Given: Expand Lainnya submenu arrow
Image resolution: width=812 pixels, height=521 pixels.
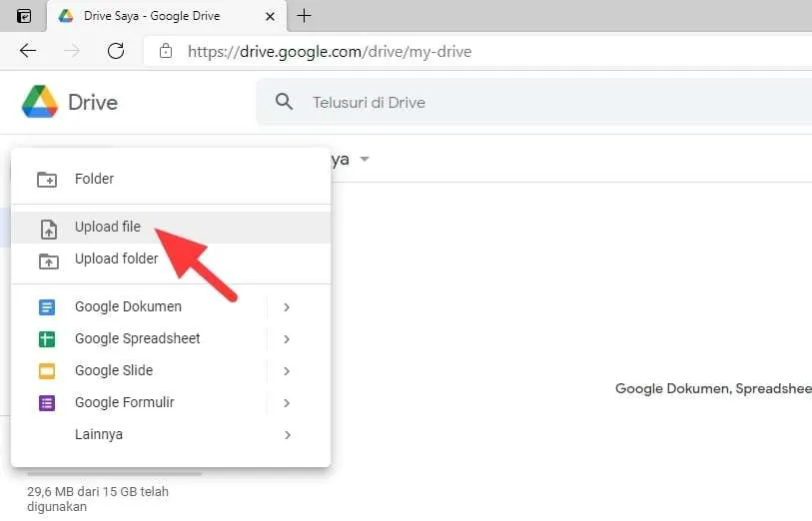Looking at the screenshot, I should (287, 435).
